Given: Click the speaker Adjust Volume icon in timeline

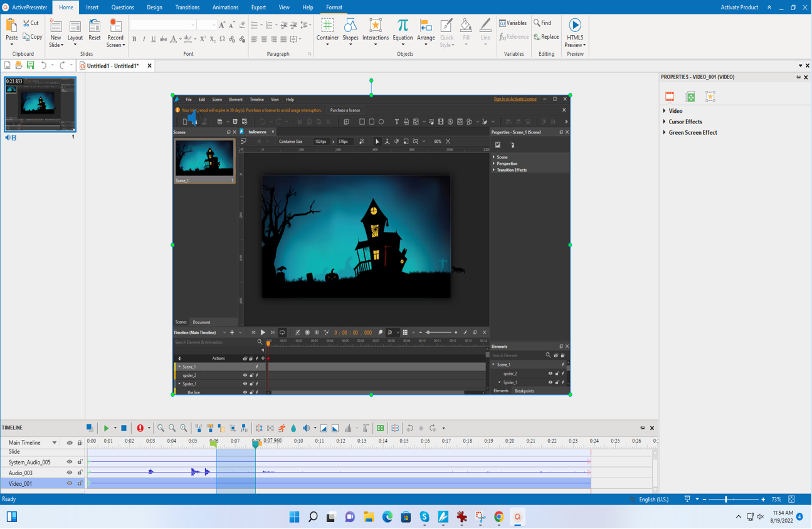Looking at the screenshot, I should pos(307,429).
